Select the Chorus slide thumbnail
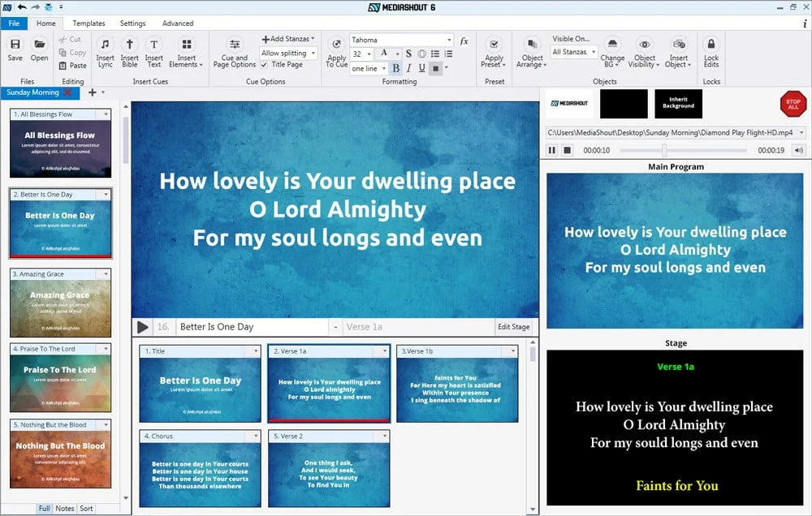The height and width of the screenshot is (516, 812). [200, 475]
